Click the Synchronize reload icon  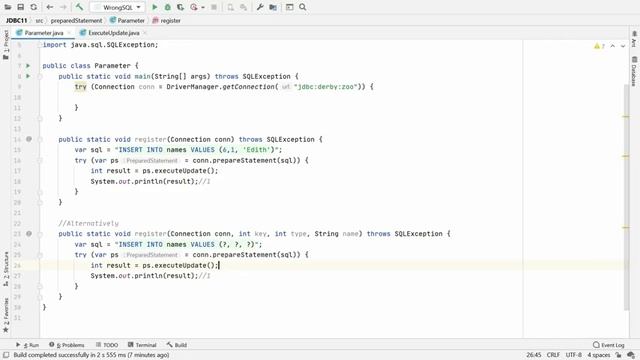[33, 7]
